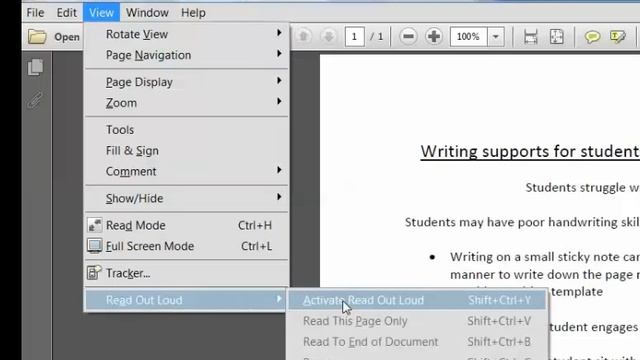Expand the Rotate View submenu
The height and width of the screenshot is (360, 640).
pos(279,33)
